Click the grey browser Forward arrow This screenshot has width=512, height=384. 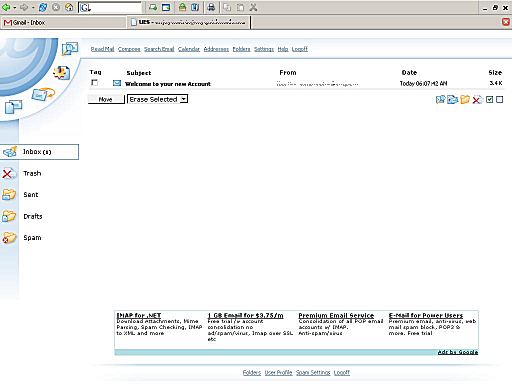pyautogui.click(x=24, y=7)
